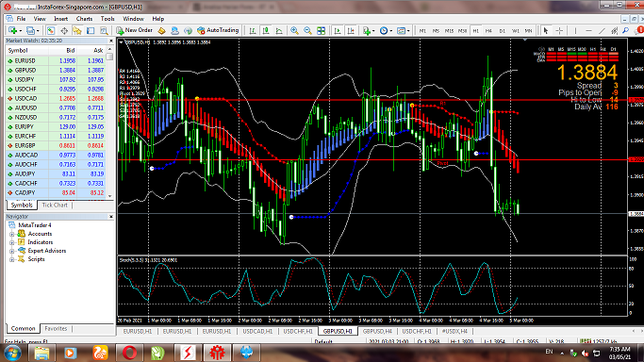The image size is (644, 362).
Task: Open the Periodicity clock dropdown arrow
Action: tap(390, 31)
